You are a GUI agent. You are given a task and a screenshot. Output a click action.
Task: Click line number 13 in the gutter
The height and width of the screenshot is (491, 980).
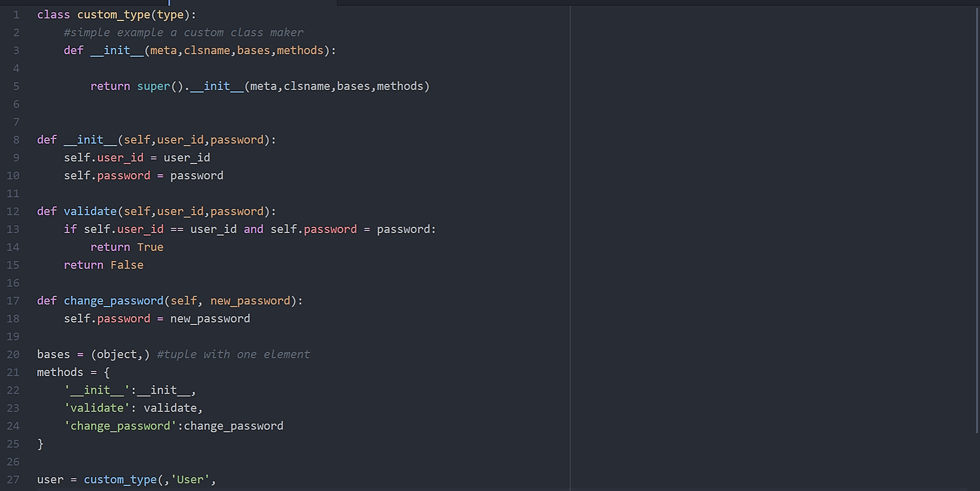(13, 229)
